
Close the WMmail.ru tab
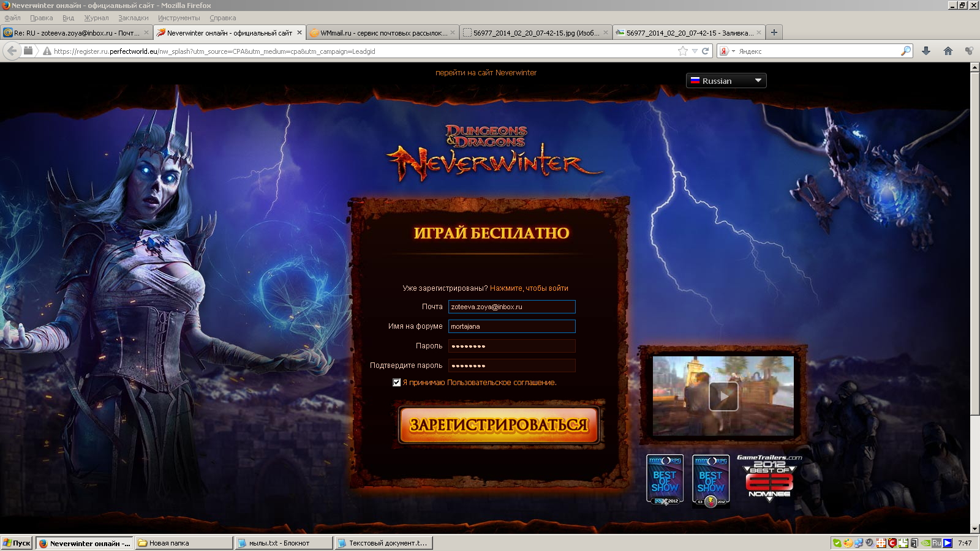coord(453,33)
